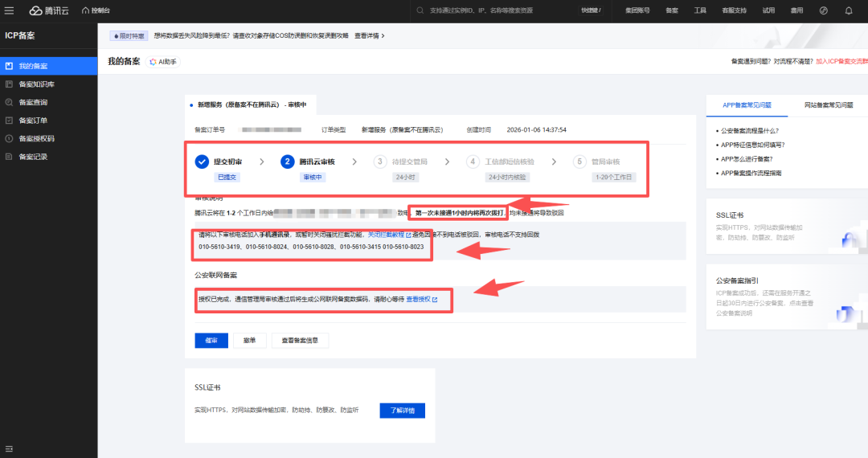Click the 备案查询 sidebar icon
Image resolution: width=868 pixels, height=458 pixels.
pyautogui.click(x=9, y=102)
